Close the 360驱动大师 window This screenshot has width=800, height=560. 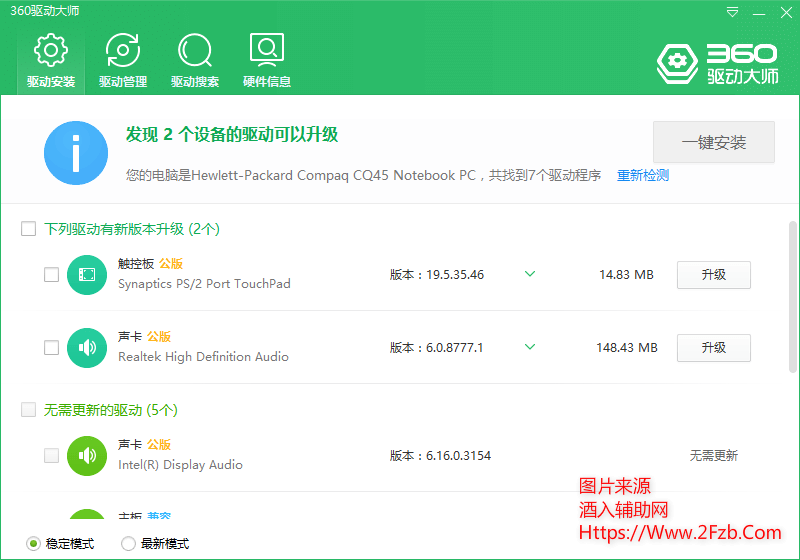coord(786,13)
